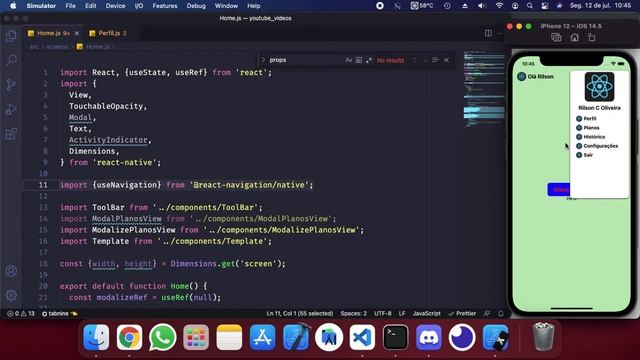Tap Sair in the app side menu
Viewport: 640px width, 360px height.
584,155
